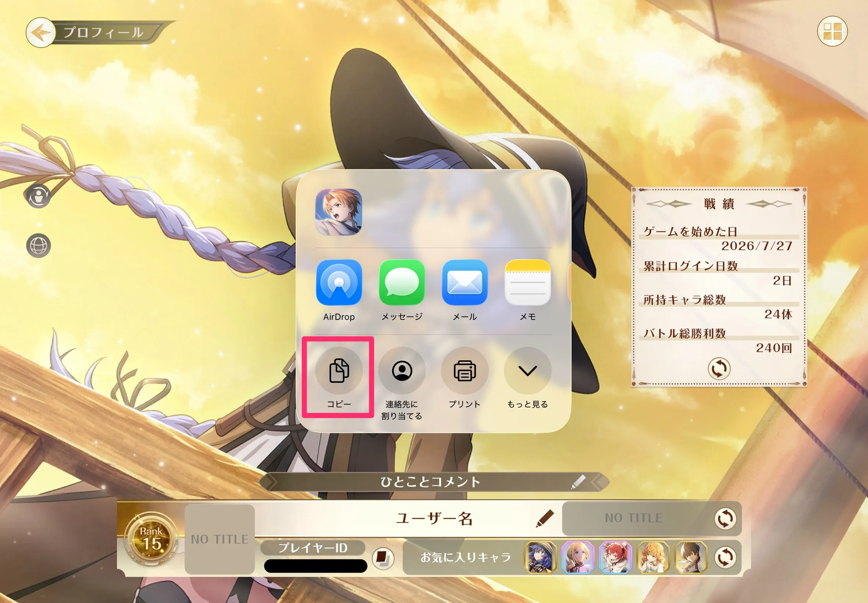Screen dimensions: 868x603
Task: Share via AirDrop
Action: pyautogui.click(x=339, y=290)
